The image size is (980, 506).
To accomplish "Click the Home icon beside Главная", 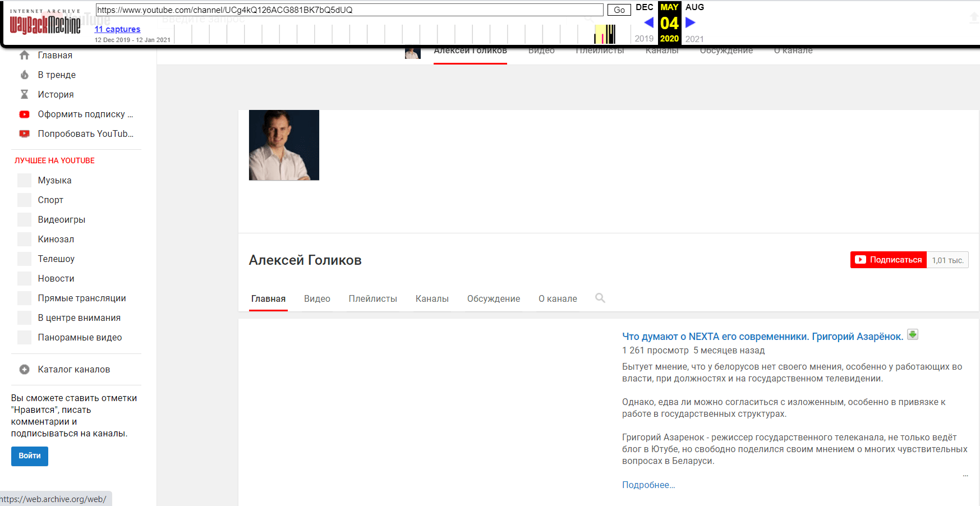I will pyautogui.click(x=24, y=55).
